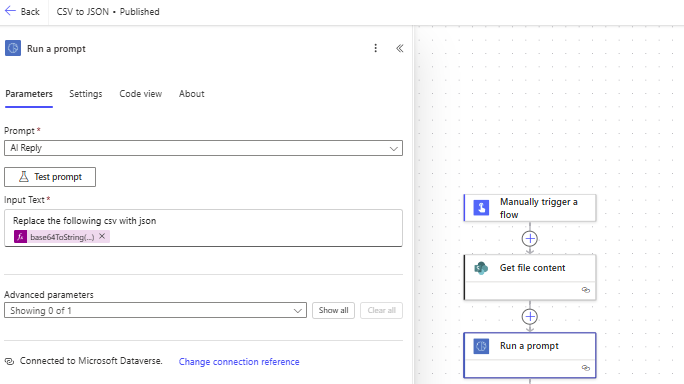Click connection link icon on Run a prompt card
Screen dimensions: 684x384
[x=586, y=368]
